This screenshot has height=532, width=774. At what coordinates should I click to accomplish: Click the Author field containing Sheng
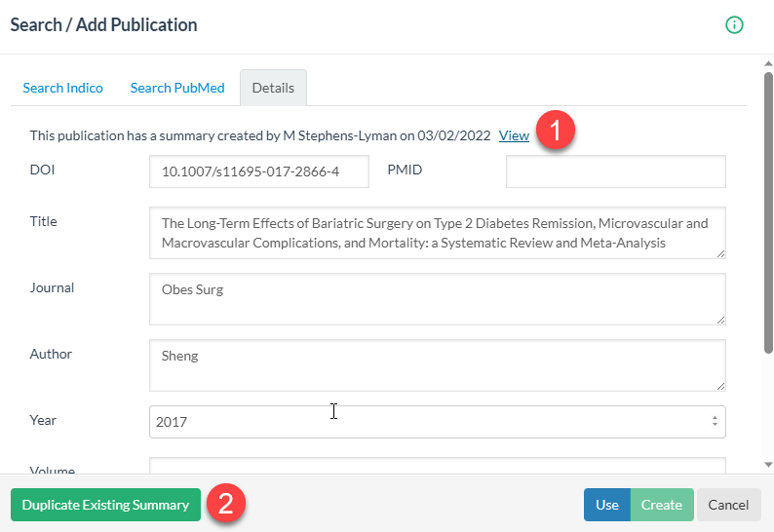(x=437, y=364)
